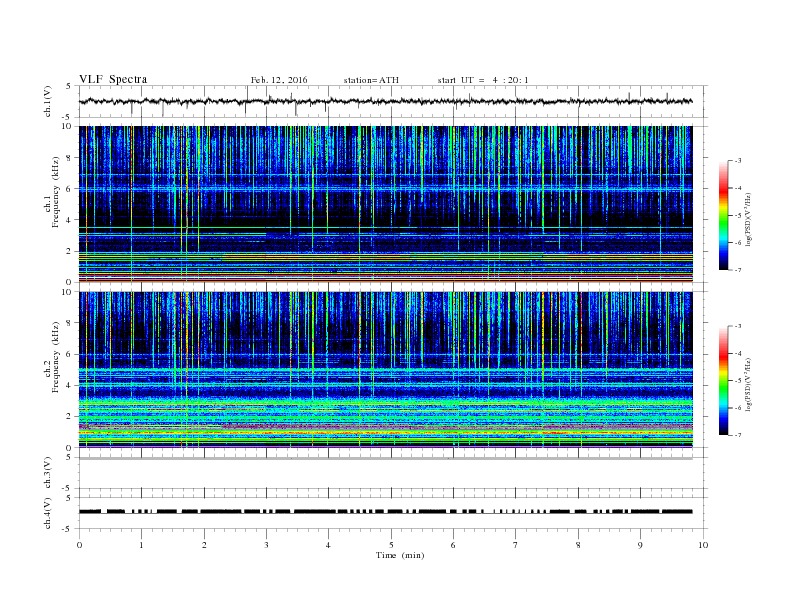This screenshot has height=612, width=792.
Task: Click the ch.1 PSD color bar
Action: [723, 215]
